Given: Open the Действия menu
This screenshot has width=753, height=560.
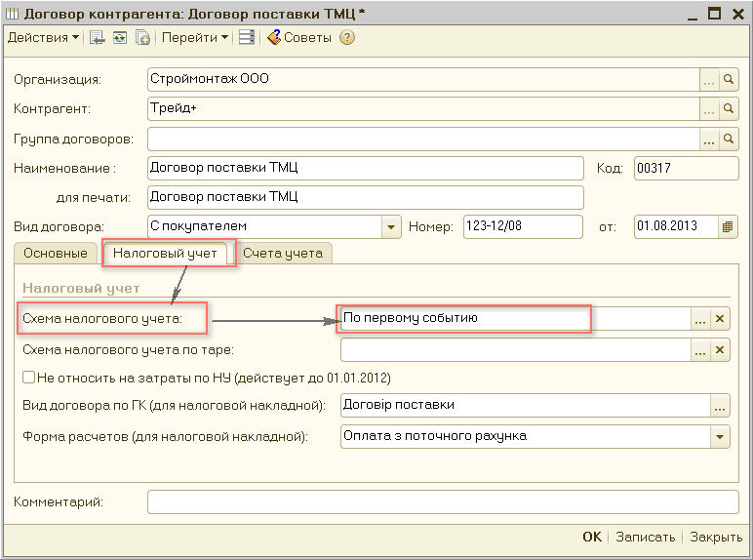Looking at the screenshot, I should pos(44,38).
